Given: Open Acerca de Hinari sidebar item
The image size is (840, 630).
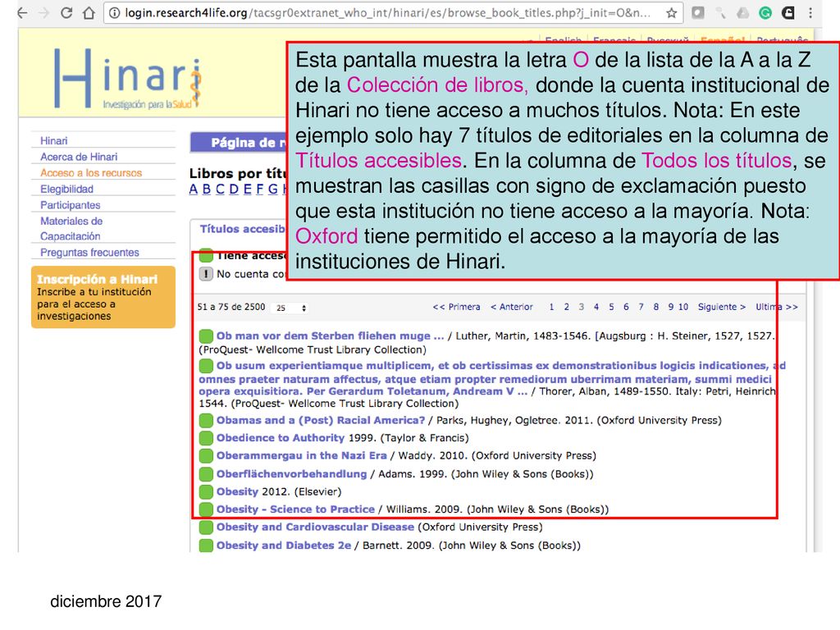Looking at the screenshot, I should [79, 157].
